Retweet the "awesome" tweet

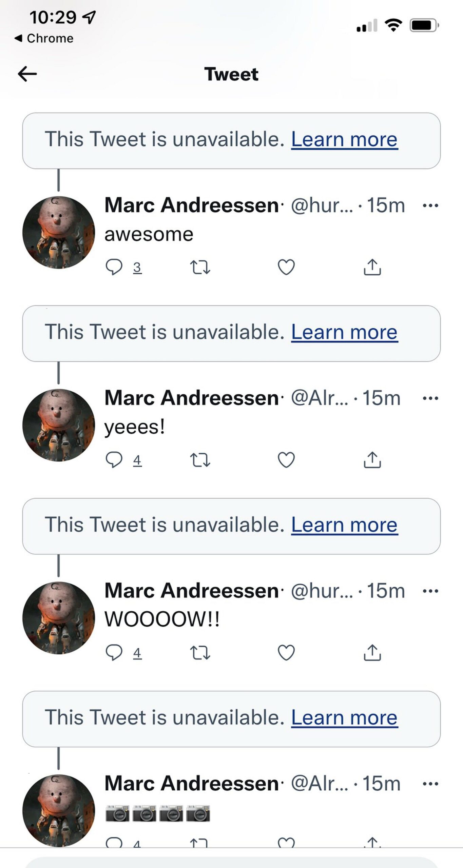click(x=200, y=267)
